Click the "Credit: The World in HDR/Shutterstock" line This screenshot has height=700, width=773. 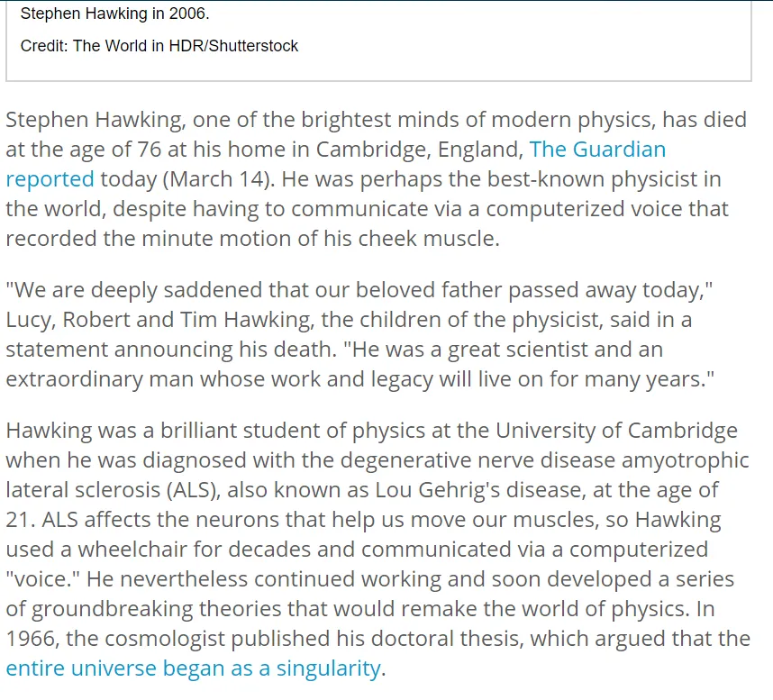[x=159, y=46]
